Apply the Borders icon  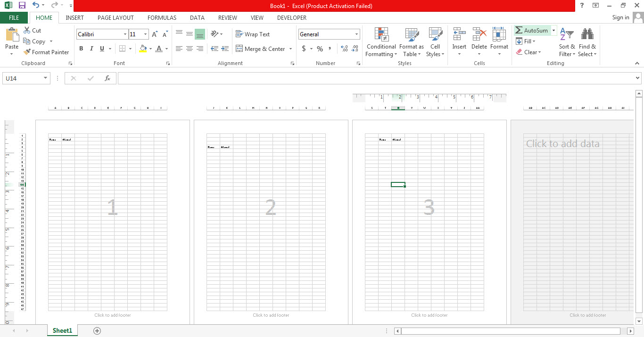click(122, 49)
